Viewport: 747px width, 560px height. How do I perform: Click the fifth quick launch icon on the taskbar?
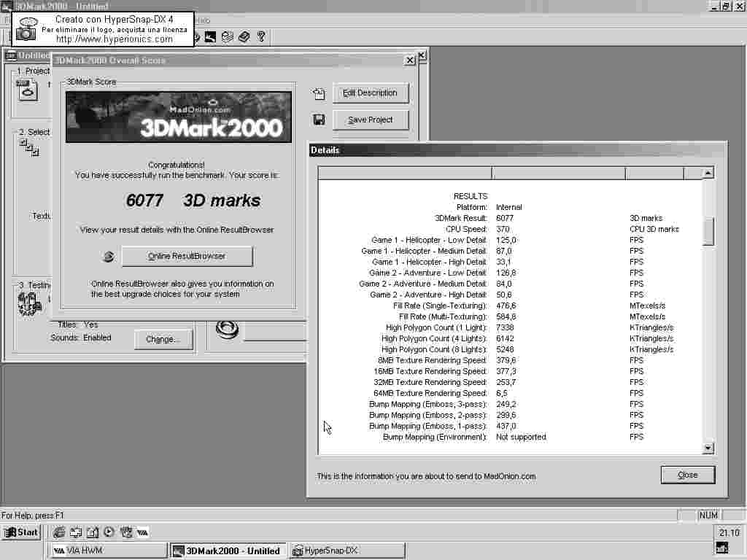[125, 532]
